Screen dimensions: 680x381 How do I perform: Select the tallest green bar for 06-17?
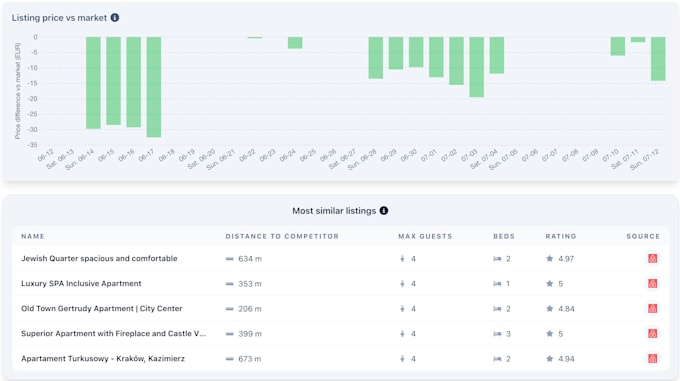(154, 87)
